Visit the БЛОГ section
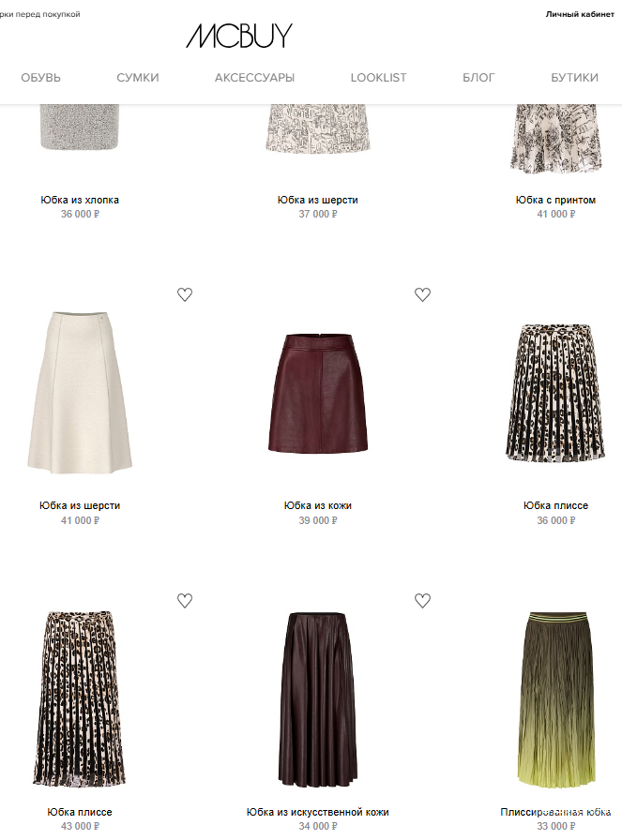The width and height of the screenshot is (622, 840). tap(478, 78)
